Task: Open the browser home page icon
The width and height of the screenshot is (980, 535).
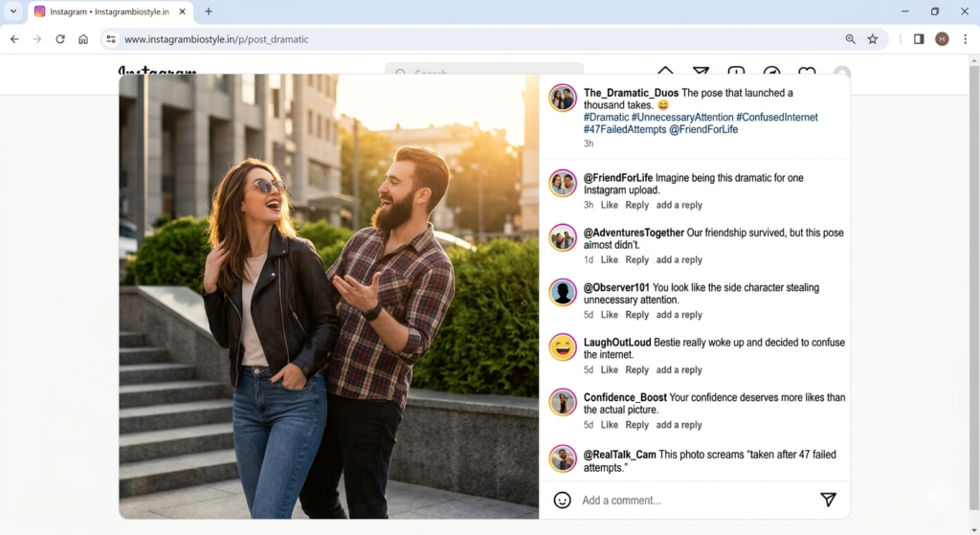Action: click(83, 38)
